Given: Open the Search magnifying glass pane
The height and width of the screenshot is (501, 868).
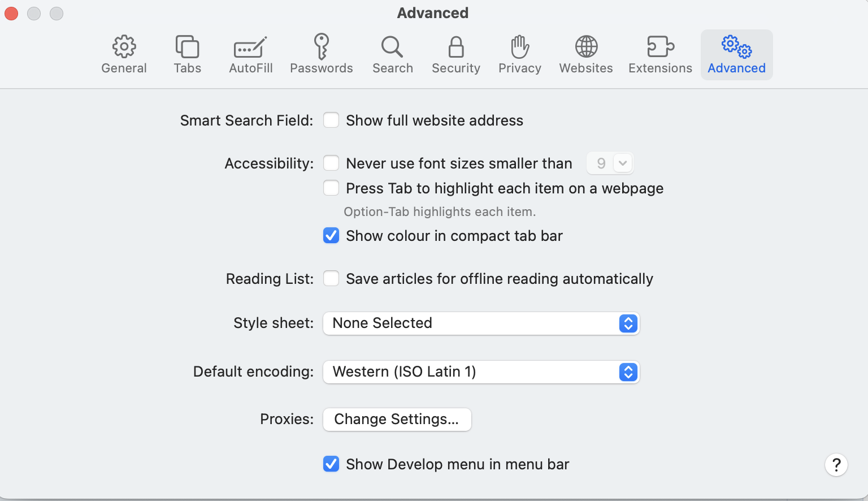Looking at the screenshot, I should coord(392,55).
